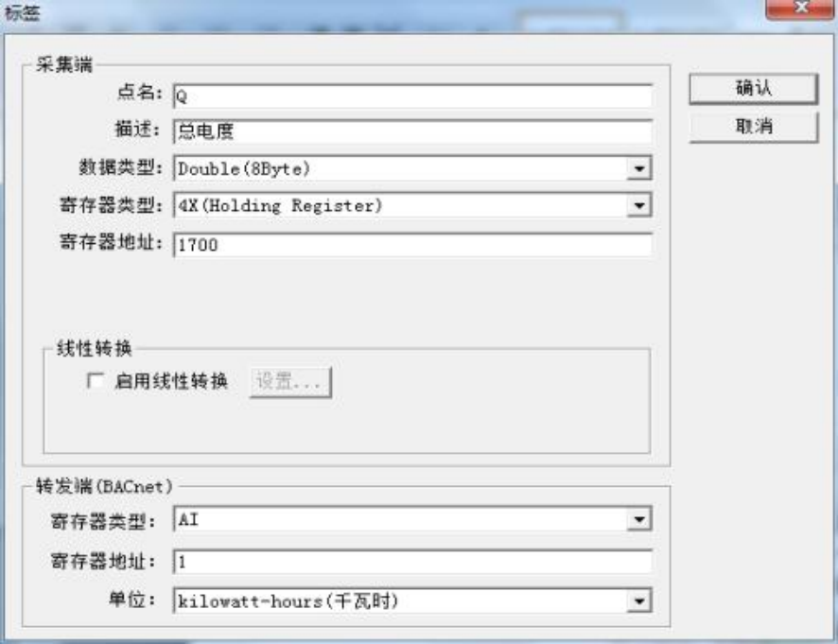Expand the 4X(Holding Register) dropdown arrow

tap(638, 205)
